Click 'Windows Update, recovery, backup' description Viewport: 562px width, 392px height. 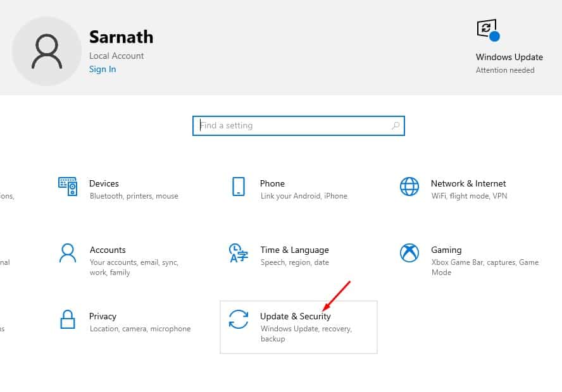pos(306,334)
